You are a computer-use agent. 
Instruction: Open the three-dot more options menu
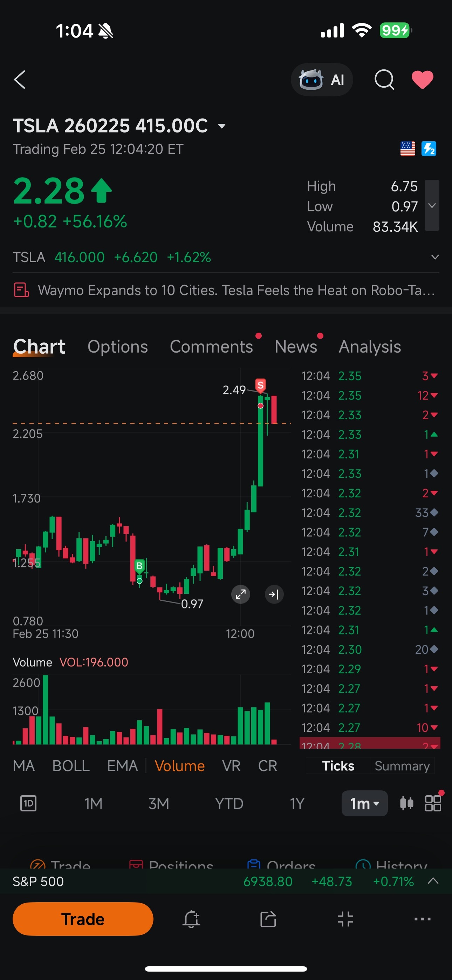coord(422,919)
